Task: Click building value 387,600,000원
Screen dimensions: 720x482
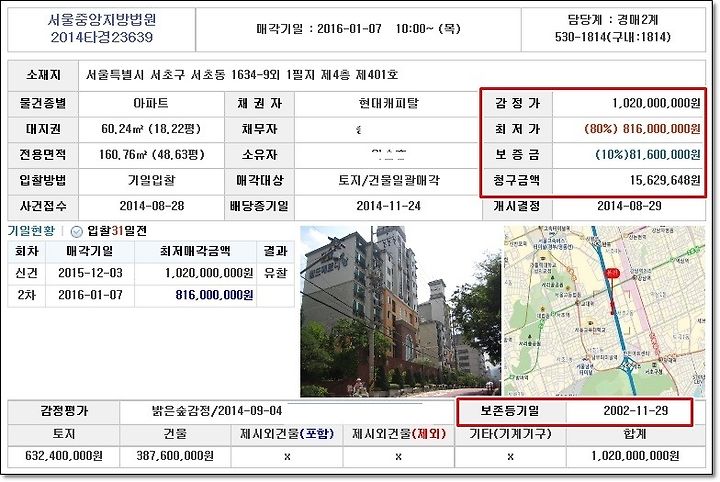Action: click(x=175, y=456)
